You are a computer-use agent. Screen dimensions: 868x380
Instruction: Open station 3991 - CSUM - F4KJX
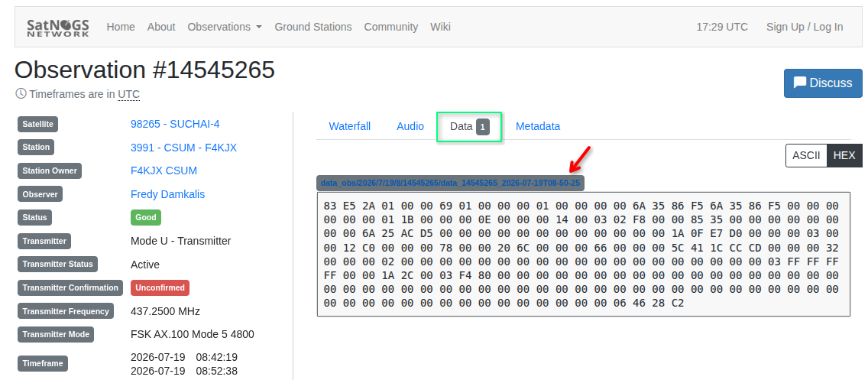[184, 148]
